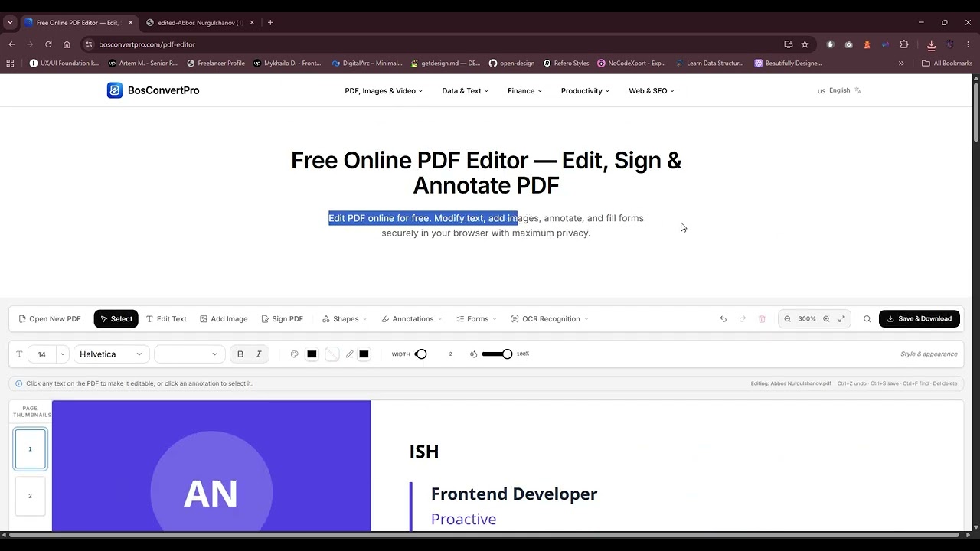Click the info icon beside the hint text
The width and height of the screenshot is (980, 551).
pos(18,383)
